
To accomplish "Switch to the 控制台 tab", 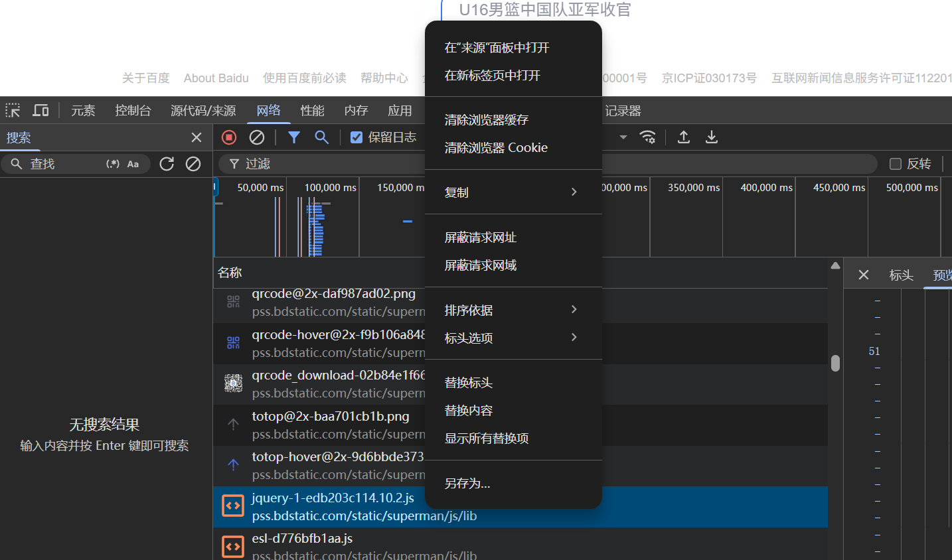I will [133, 111].
